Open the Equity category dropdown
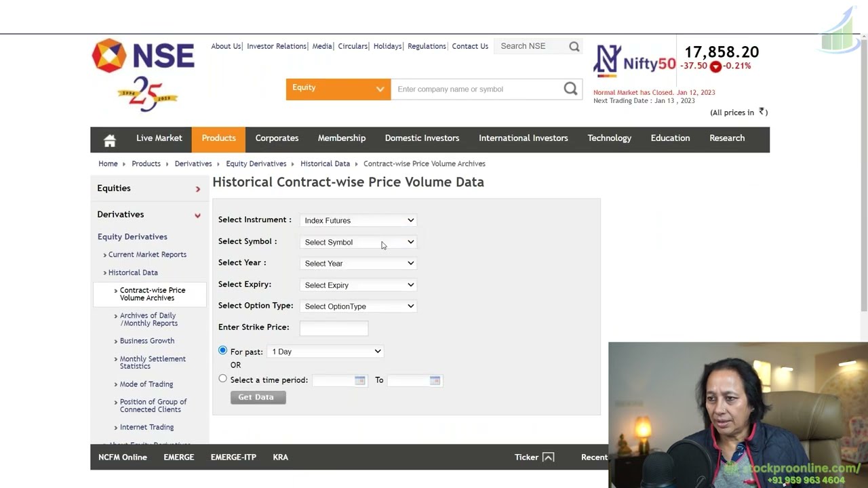 tap(338, 89)
